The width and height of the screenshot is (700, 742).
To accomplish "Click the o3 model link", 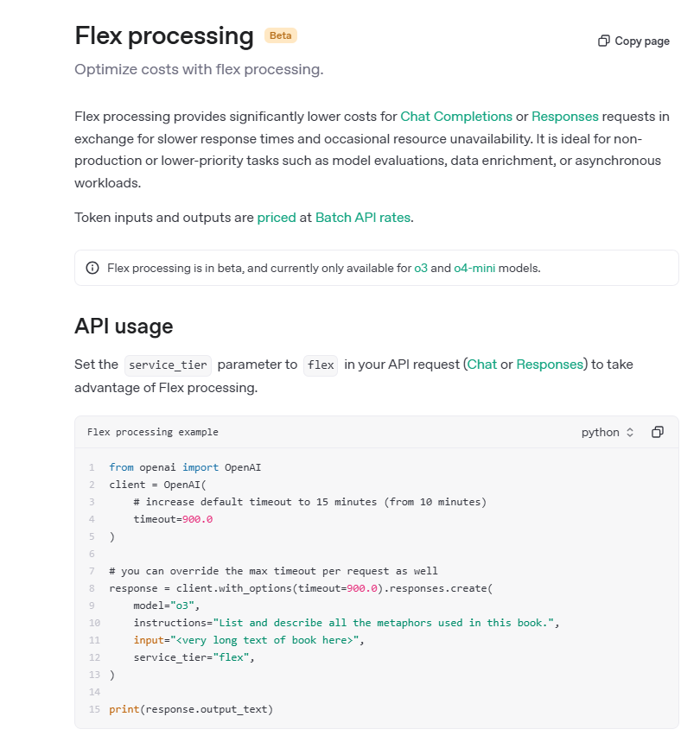I will [x=421, y=268].
